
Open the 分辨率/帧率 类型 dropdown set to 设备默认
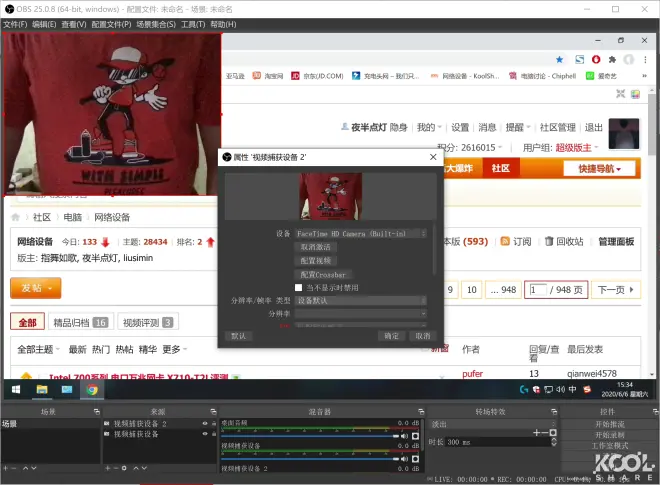361,301
